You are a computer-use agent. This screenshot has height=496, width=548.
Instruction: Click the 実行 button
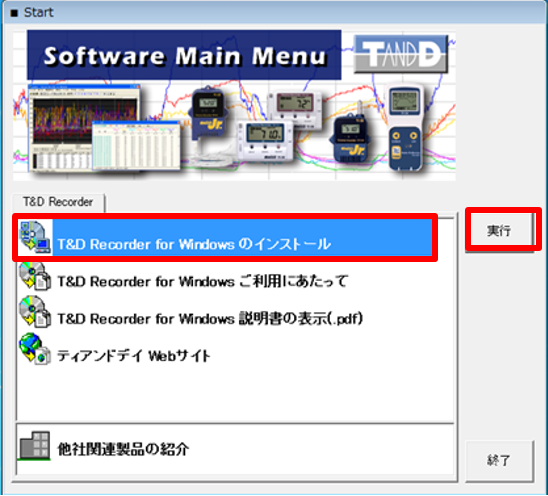point(499,231)
